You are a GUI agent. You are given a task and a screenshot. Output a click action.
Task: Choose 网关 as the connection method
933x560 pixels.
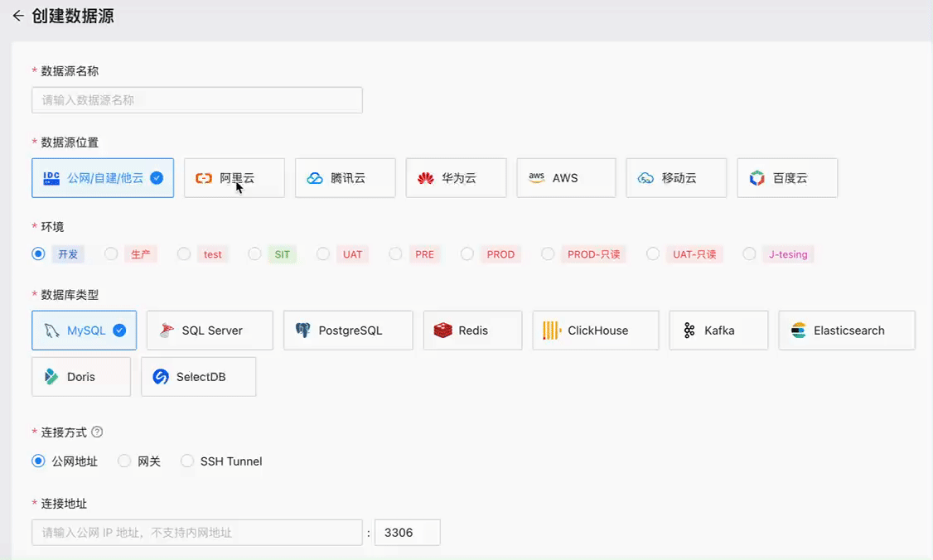[x=124, y=461]
